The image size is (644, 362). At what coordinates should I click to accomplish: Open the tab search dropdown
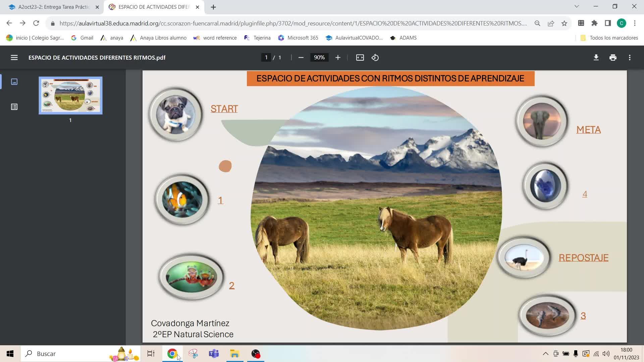pyautogui.click(x=577, y=7)
